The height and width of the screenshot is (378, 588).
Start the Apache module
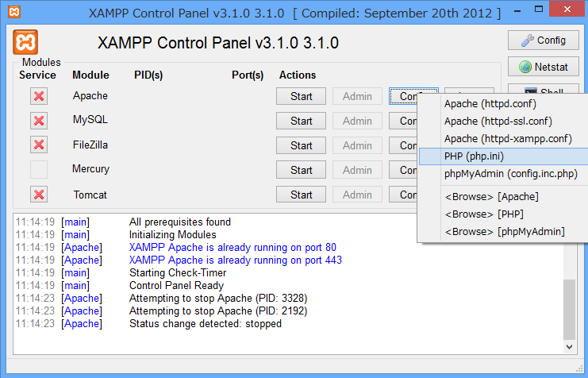pos(301,96)
